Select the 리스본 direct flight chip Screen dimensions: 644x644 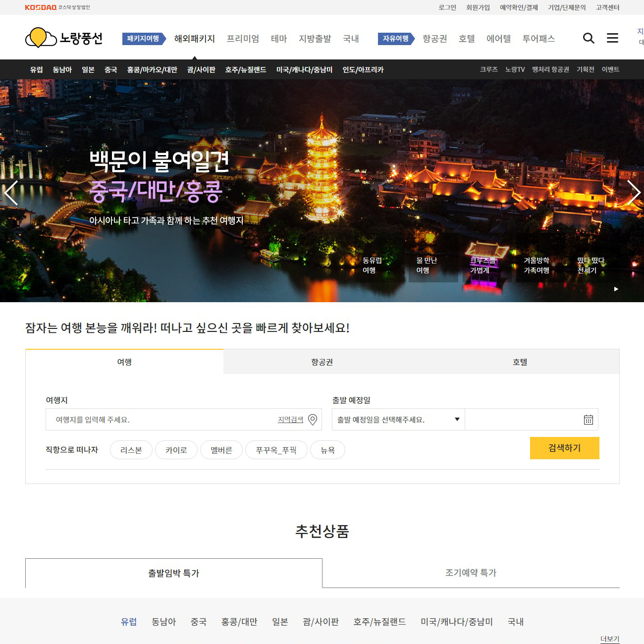tap(131, 450)
